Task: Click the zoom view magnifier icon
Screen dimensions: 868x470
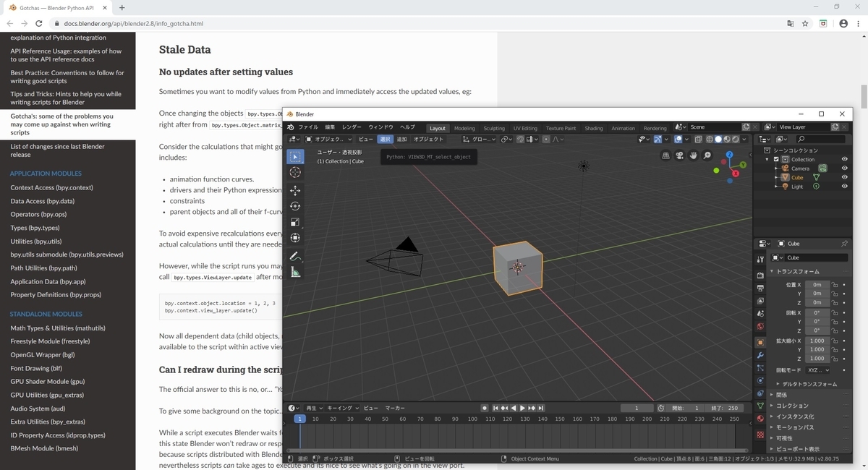Action: tap(707, 155)
